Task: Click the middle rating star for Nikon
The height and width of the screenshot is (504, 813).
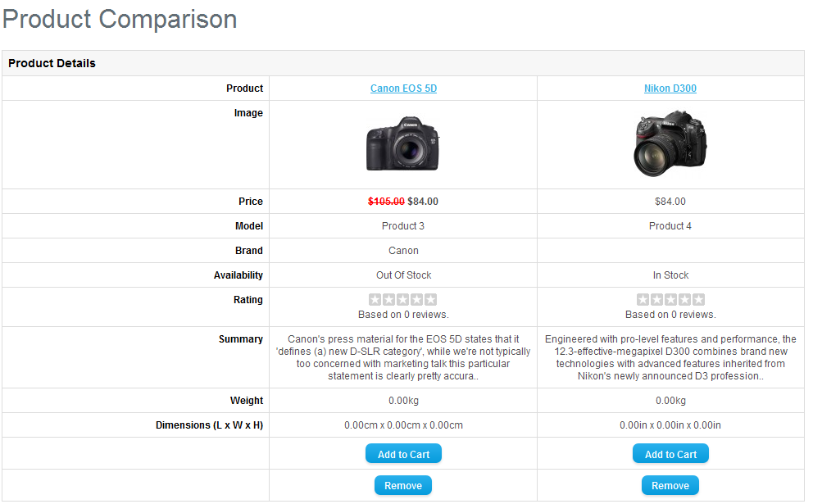Action: click(670, 300)
